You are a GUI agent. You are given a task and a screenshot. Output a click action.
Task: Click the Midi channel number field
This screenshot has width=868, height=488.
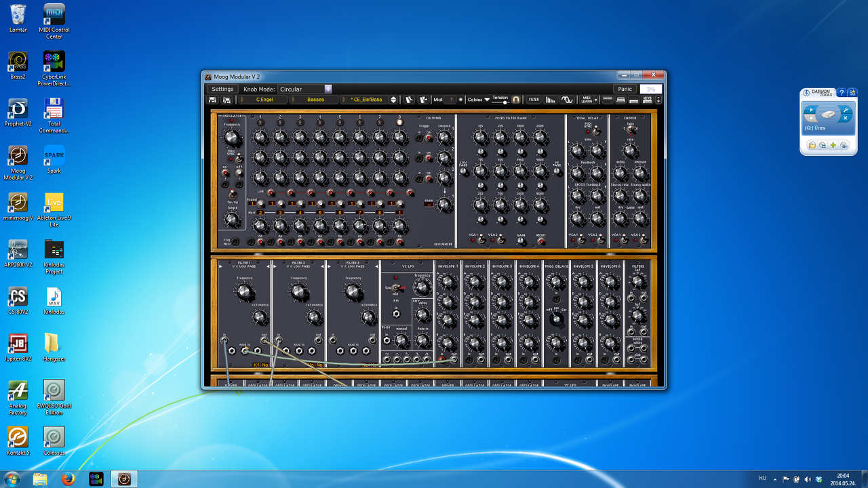452,100
